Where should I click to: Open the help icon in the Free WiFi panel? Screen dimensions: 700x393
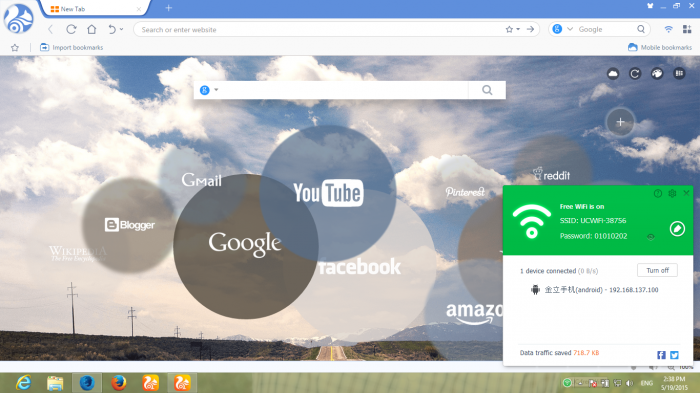(x=658, y=193)
